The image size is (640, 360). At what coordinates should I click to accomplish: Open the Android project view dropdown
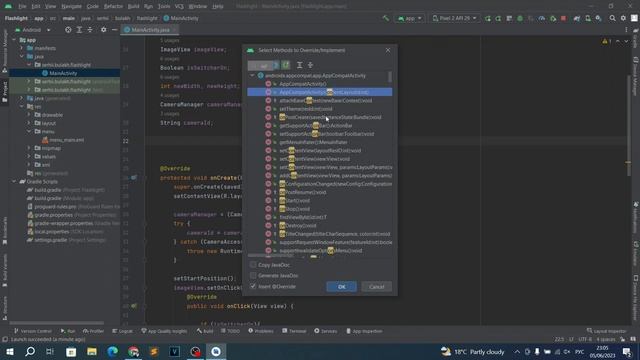point(32,30)
